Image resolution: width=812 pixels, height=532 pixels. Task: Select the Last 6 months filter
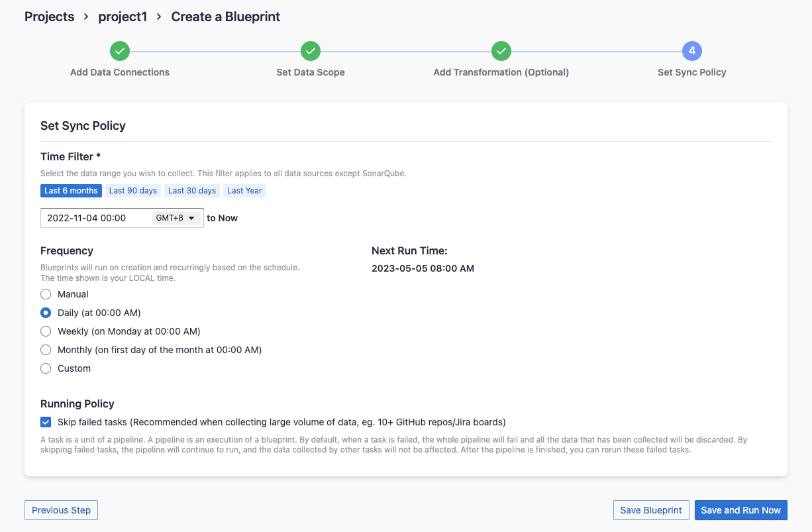click(71, 191)
